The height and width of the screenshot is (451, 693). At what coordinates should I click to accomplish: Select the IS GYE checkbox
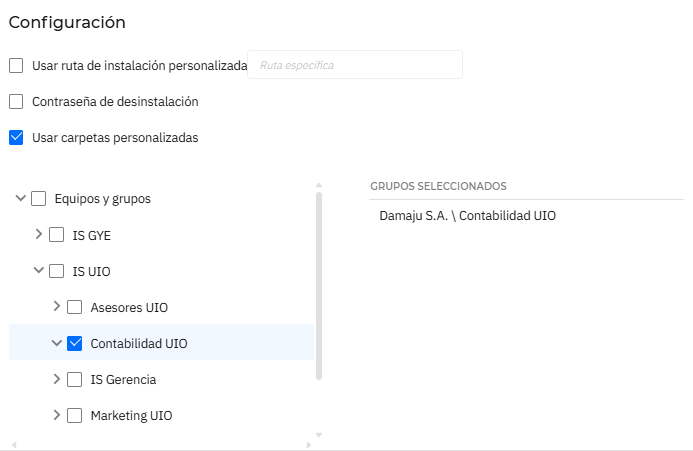click(57, 235)
